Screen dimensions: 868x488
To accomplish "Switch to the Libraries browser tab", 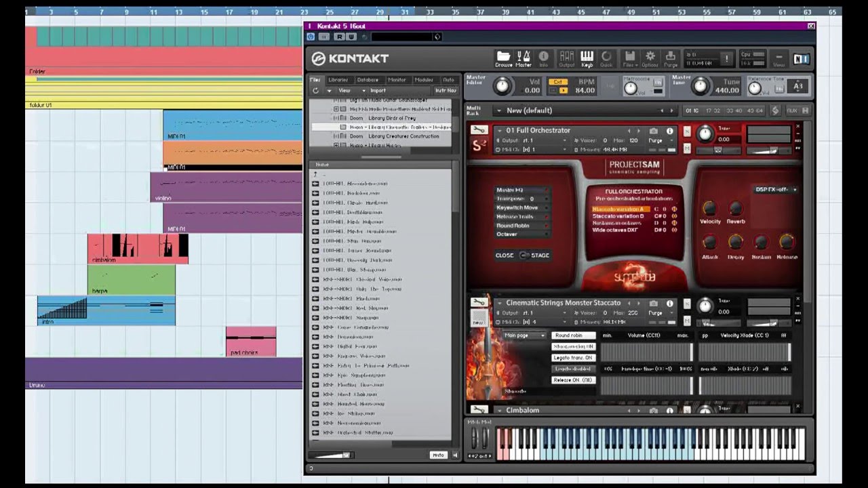I will pyautogui.click(x=338, y=80).
